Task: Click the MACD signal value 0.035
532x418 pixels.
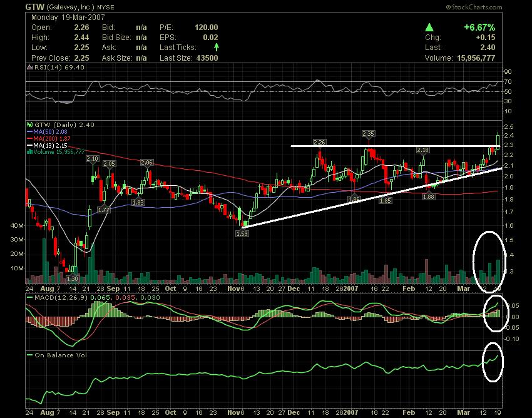Action: (x=124, y=298)
